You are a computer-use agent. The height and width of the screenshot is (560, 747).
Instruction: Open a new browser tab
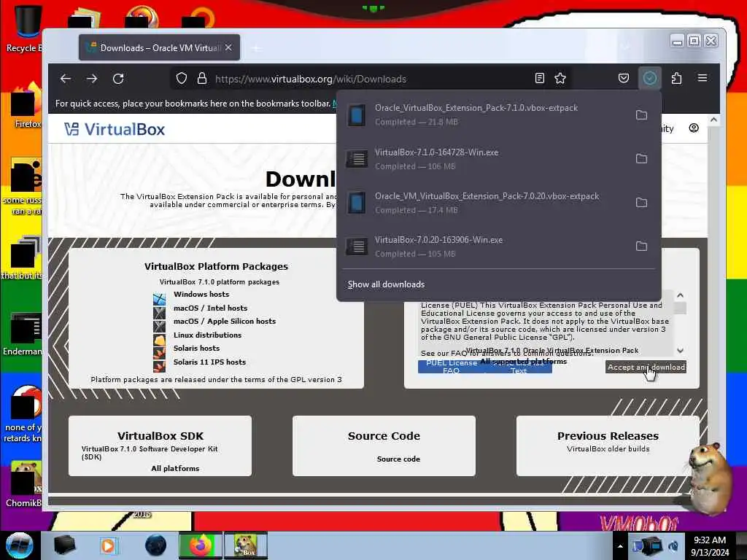tap(256, 48)
